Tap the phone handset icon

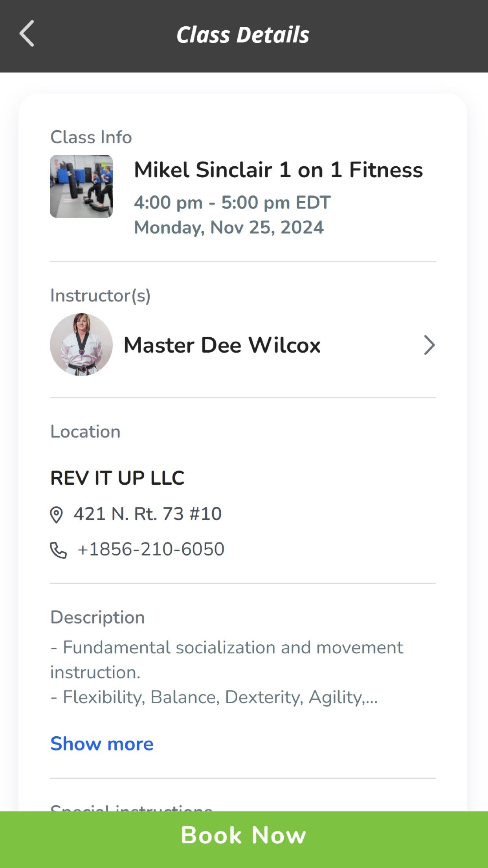coord(58,550)
